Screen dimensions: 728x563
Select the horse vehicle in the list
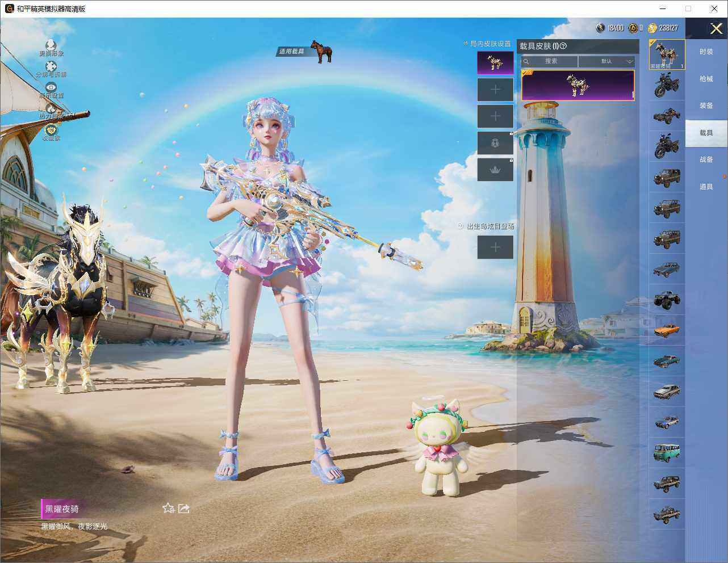(x=667, y=54)
